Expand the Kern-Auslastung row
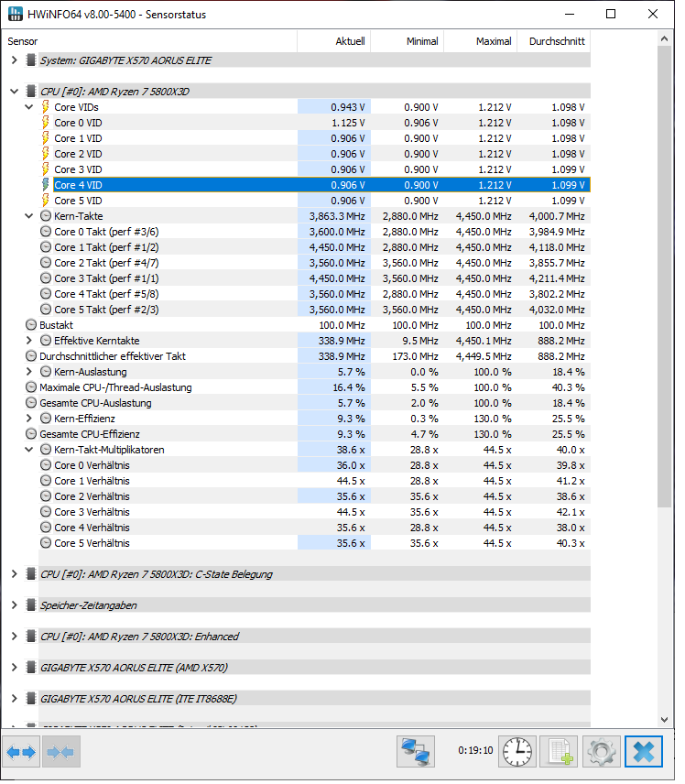685x784 pixels. (x=29, y=373)
